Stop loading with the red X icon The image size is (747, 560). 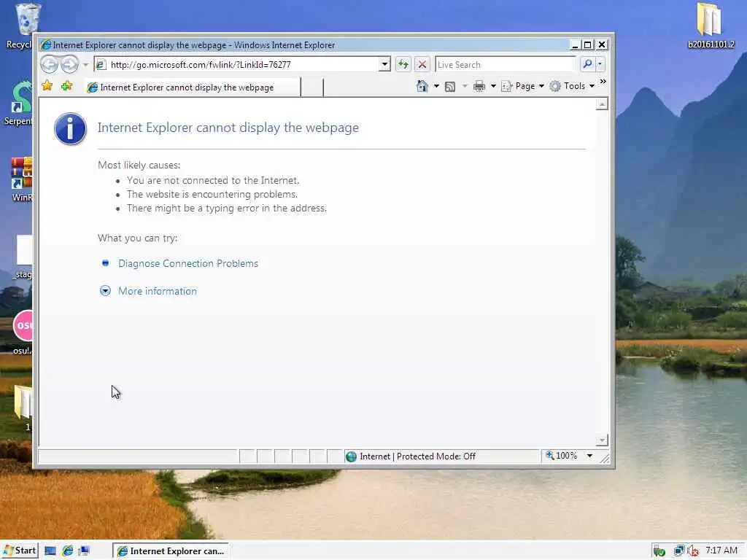[422, 64]
